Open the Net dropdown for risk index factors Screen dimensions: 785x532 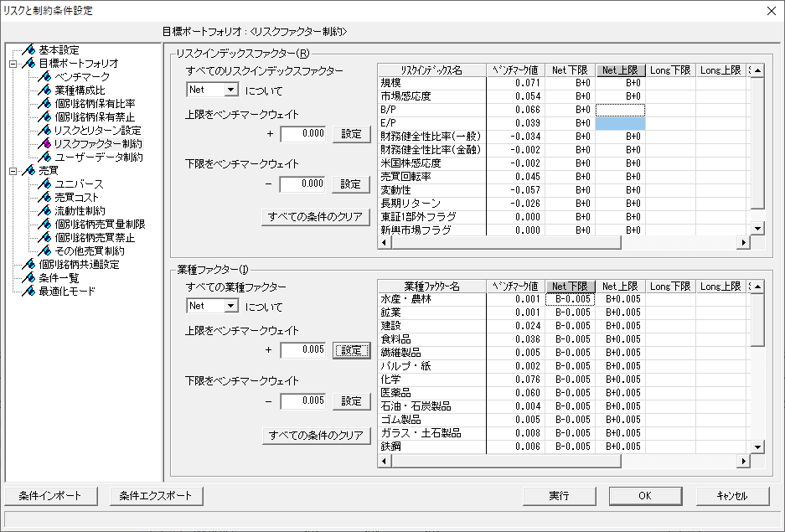(x=231, y=90)
